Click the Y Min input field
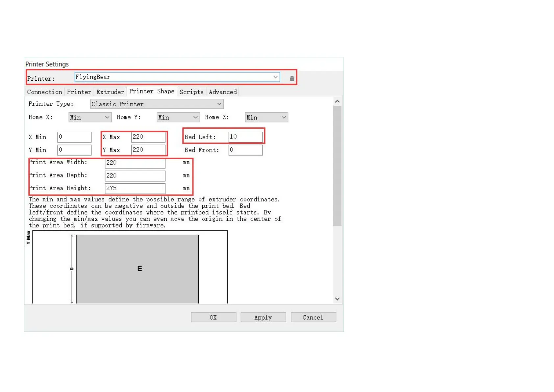This screenshot has width=554, height=392. (x=74, y=150)
